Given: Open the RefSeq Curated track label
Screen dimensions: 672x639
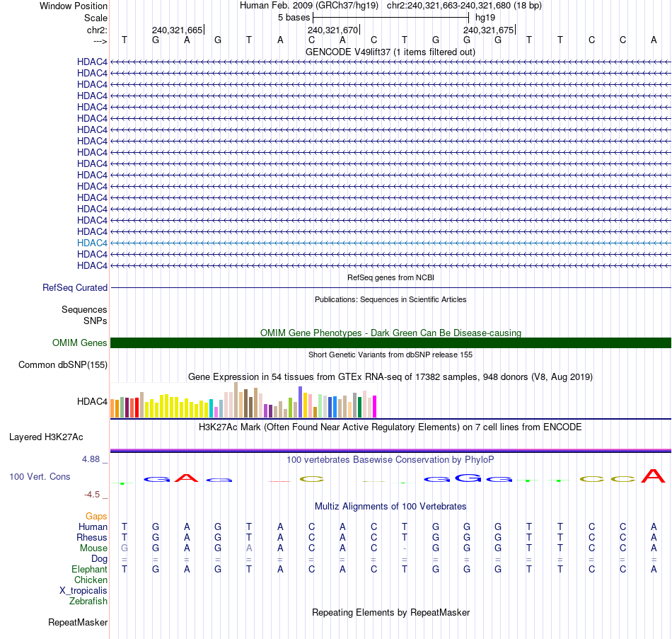Looking at the screenshot, I should [75, 288].
